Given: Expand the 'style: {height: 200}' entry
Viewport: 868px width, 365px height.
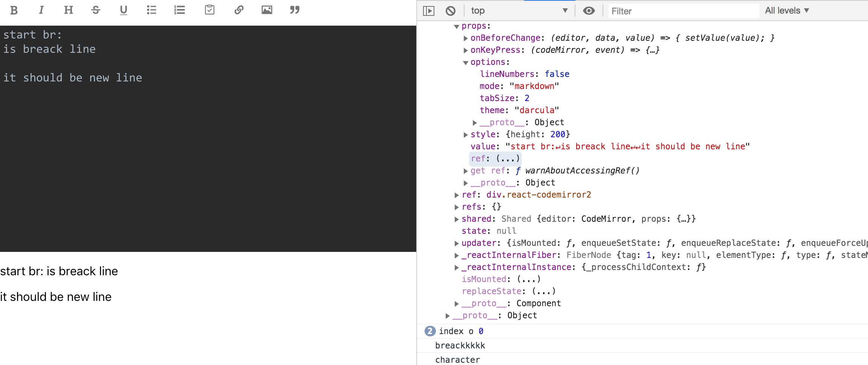Looking at the screenshot, I should [x=466, y=135].
